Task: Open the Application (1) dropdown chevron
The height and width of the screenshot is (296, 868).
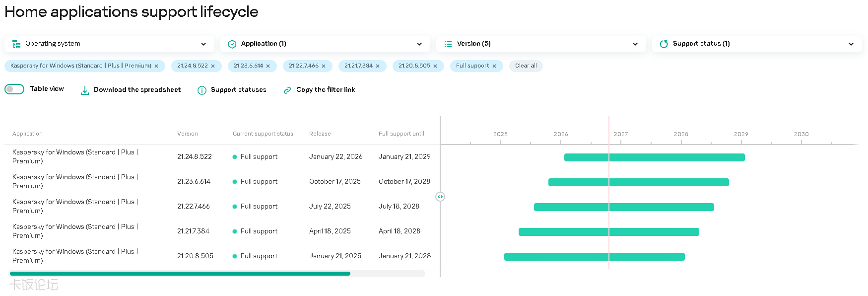Action: tap(419, 44)
